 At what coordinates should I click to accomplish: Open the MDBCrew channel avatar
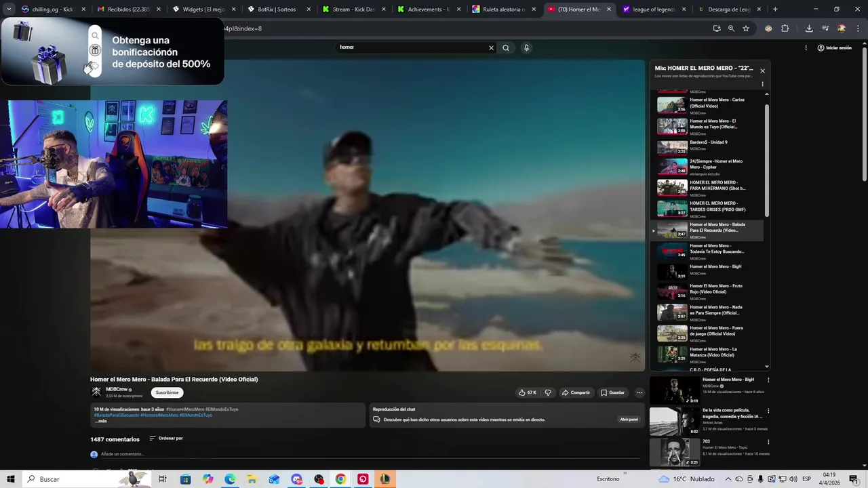[x=96, y=392]
